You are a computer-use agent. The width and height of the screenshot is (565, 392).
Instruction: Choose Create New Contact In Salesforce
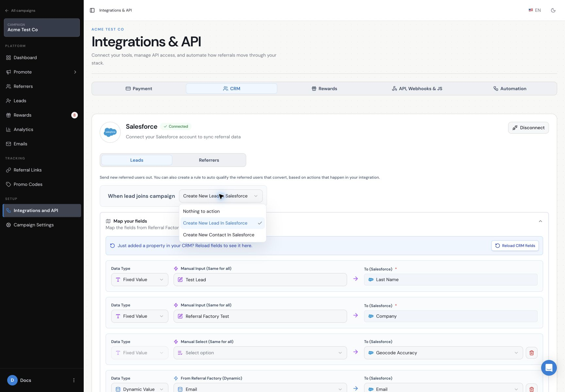223,235
